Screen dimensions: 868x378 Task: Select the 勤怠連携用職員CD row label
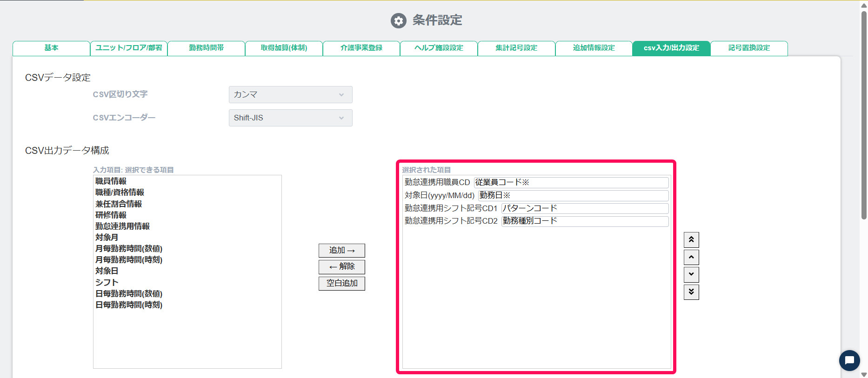[437, 182]
